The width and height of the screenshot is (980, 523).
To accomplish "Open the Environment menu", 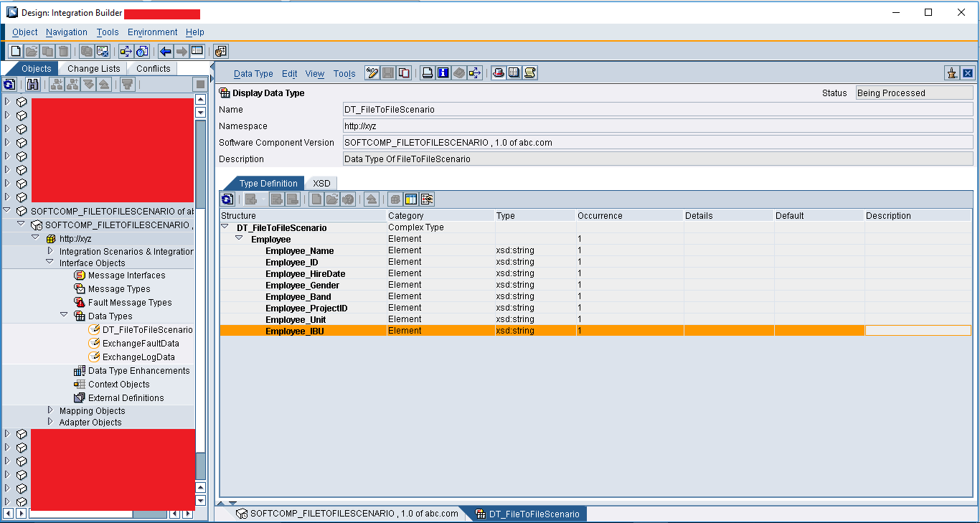I will 152,32.
